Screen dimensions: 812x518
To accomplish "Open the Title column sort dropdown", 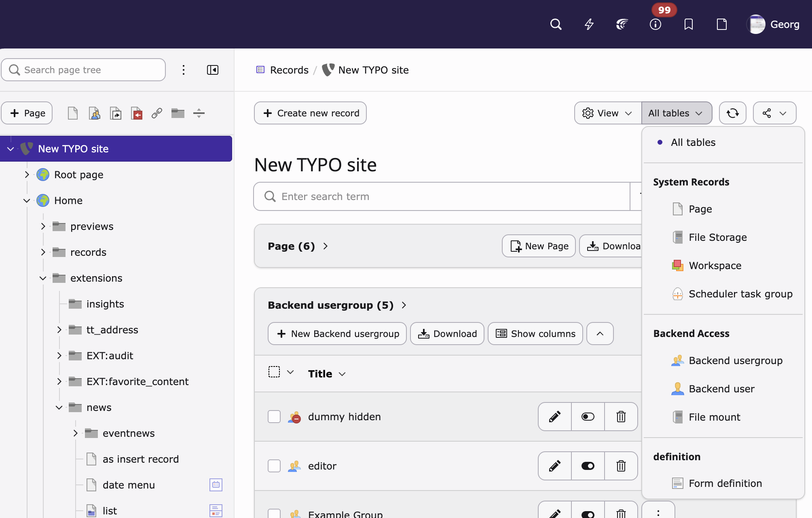I will point(327,374).
